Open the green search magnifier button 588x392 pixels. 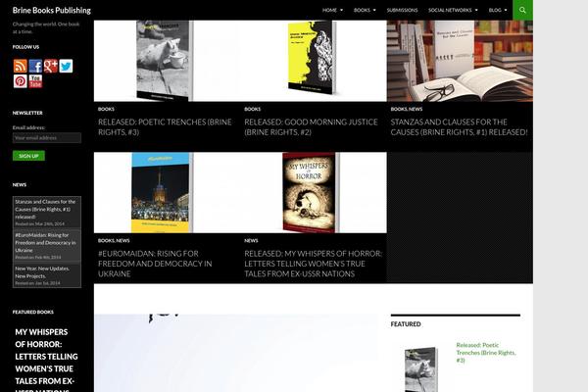(x=522, y=10)
